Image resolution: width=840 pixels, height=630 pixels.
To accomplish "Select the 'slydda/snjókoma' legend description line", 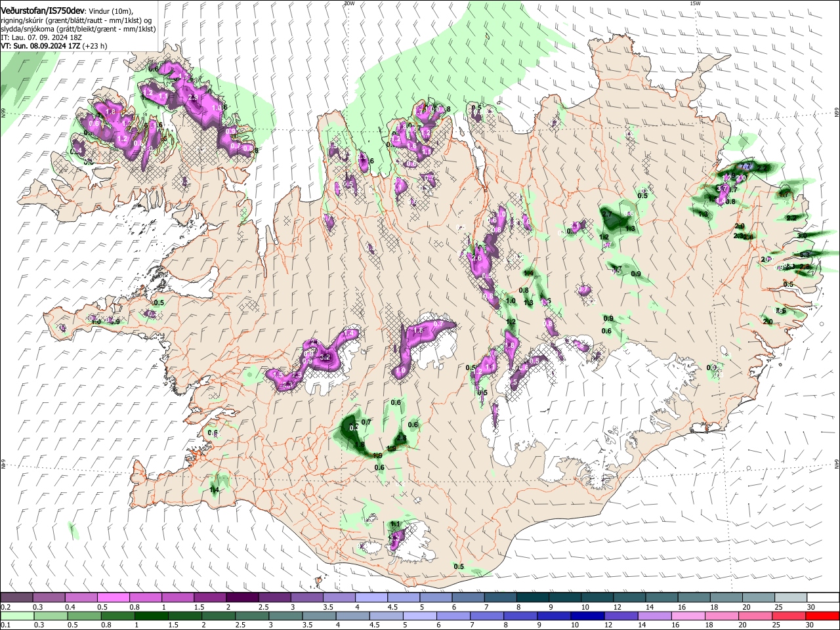I will click(x=78, y=30).
